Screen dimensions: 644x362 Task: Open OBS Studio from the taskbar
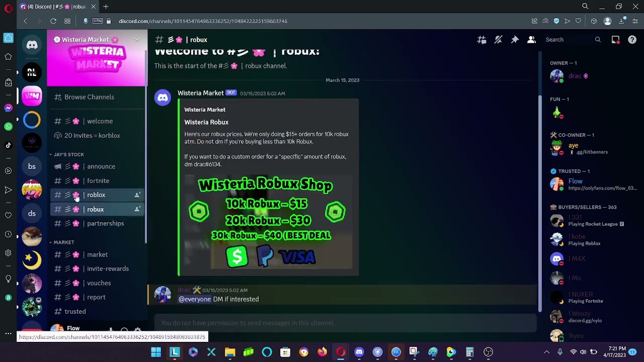click(488, 352)
